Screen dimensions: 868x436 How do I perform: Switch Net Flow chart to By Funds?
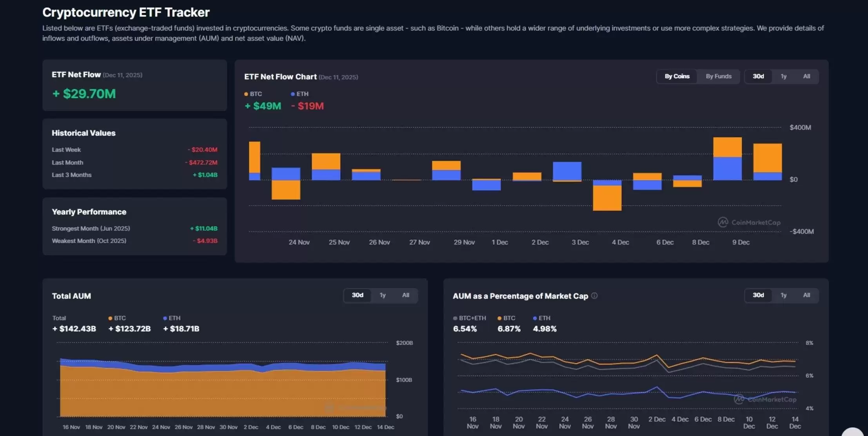pyautogui.click(x=718, y=76)
